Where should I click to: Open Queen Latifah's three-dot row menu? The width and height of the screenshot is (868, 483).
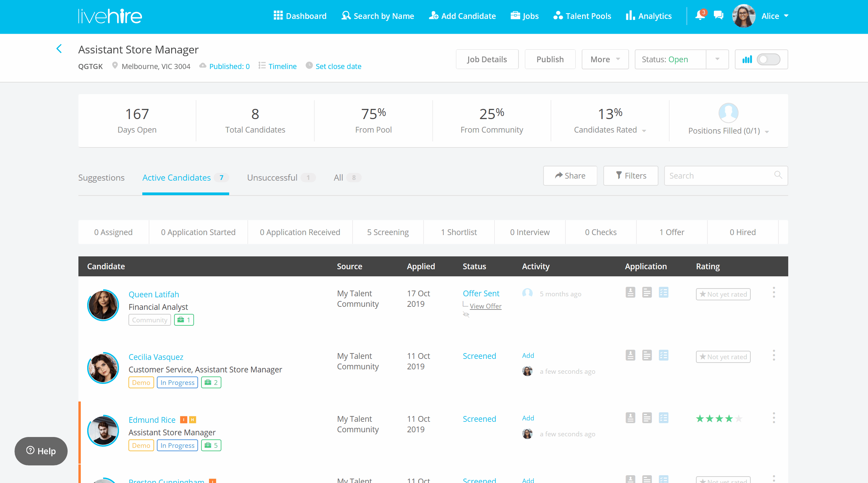pos(774,292)
